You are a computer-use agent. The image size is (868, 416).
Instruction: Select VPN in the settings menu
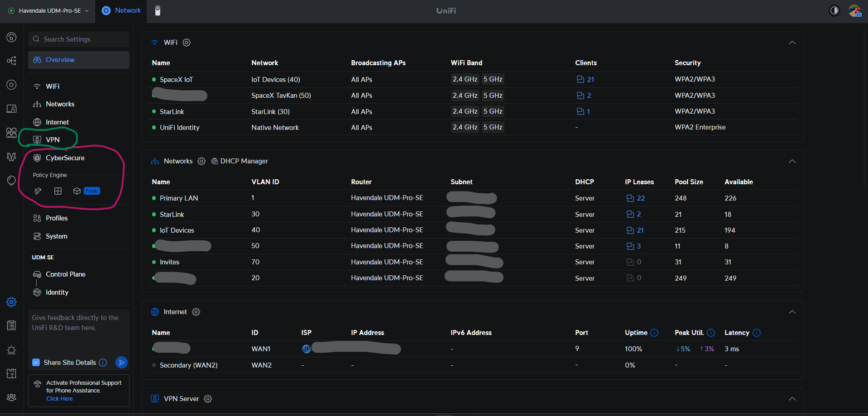coord(53,140)
